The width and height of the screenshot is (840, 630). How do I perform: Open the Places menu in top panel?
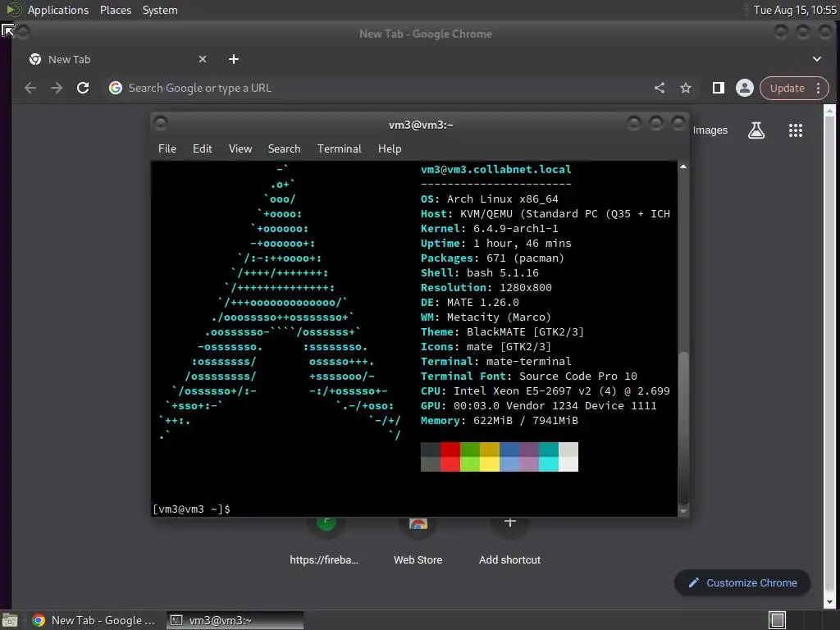click(115, 10)
